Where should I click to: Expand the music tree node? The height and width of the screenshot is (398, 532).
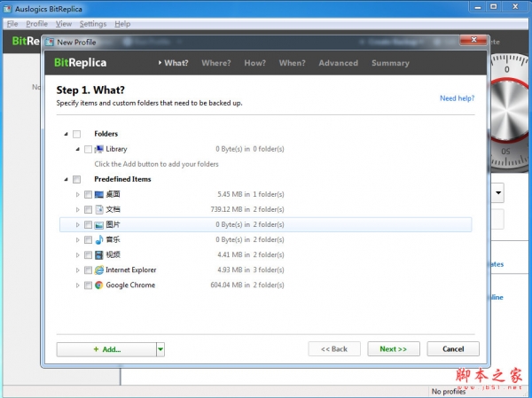78,239
